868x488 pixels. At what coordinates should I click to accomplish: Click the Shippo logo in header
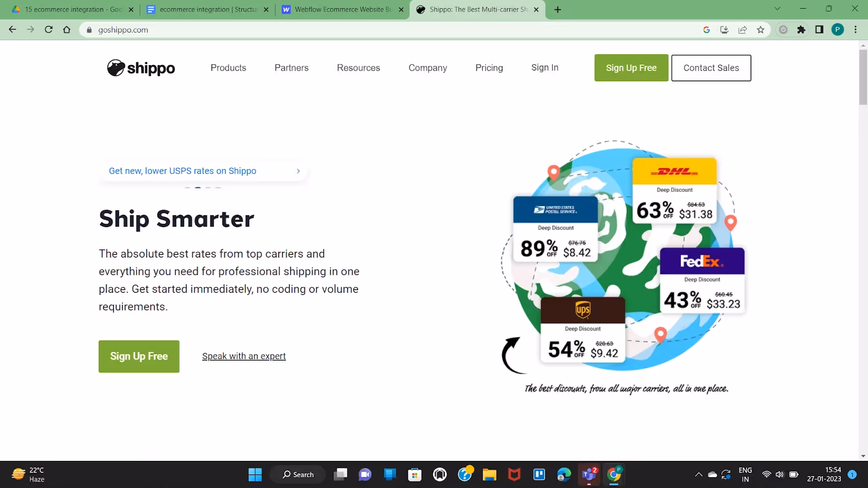[141, 68]
